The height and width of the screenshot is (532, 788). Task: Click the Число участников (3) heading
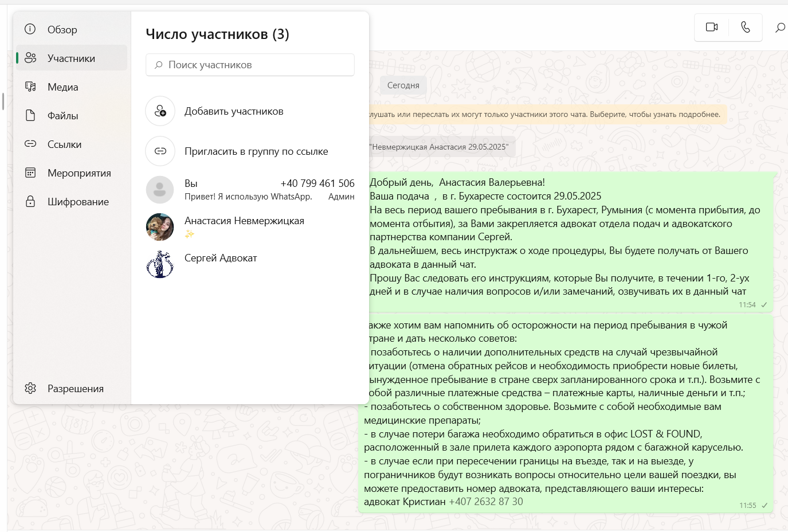(217, 34)
